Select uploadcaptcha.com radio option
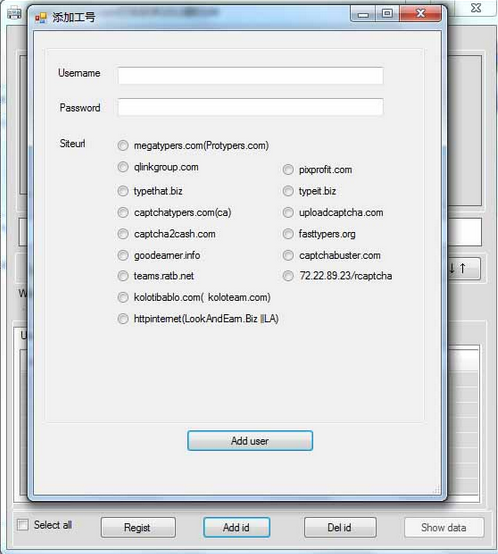The image size is (498, 554). (x=288, y=213)
